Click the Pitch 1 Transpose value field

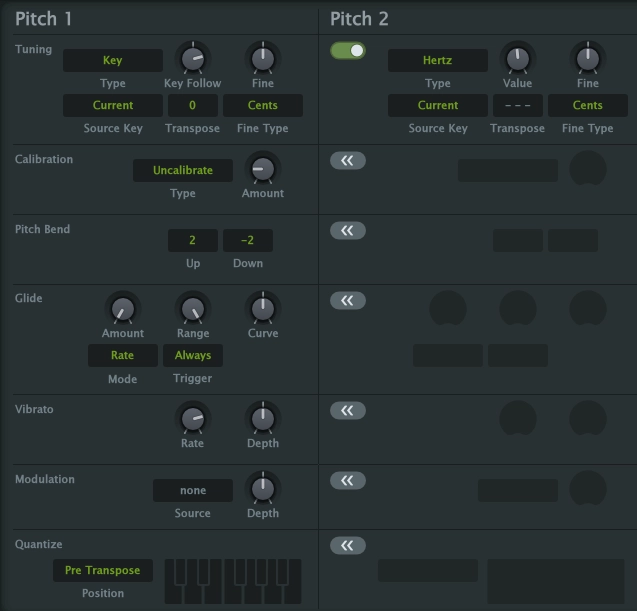click(x=193, y=105)
